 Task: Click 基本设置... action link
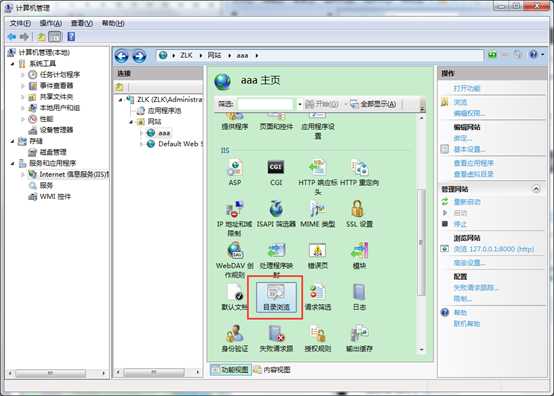[469, 149]
